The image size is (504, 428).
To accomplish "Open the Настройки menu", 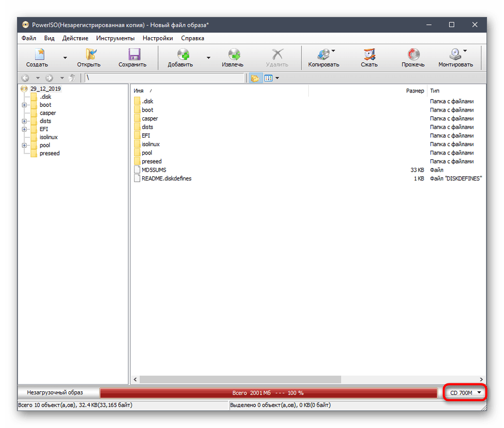I will [x=158, y=38].
